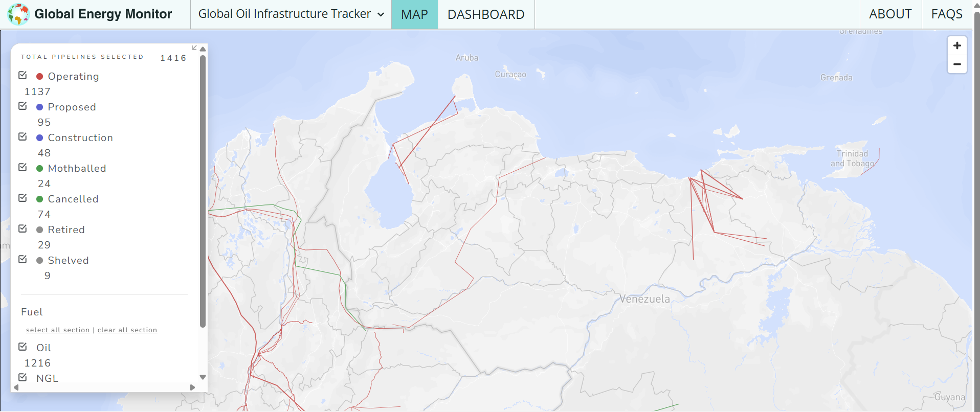Image resolution: width=980 pixels, height=412 pixels.
Task: Open the ABOUT page
Action: coord(890,14)
